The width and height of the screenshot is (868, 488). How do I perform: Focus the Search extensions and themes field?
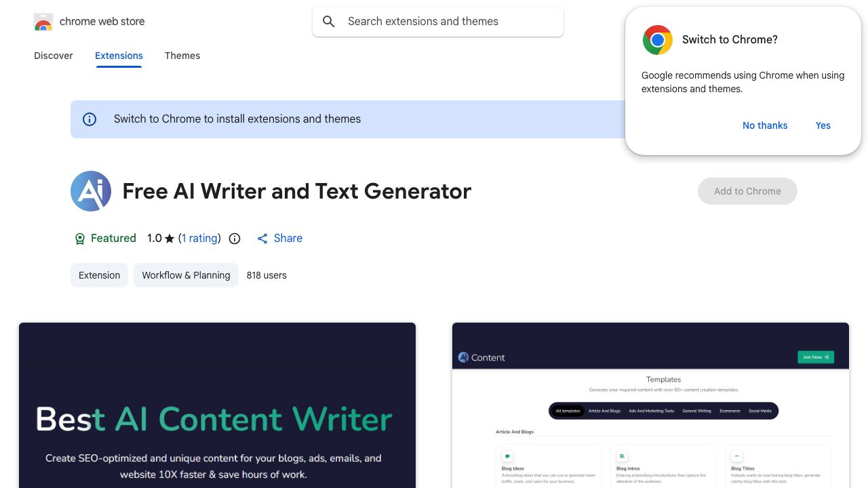click(438, 22)
